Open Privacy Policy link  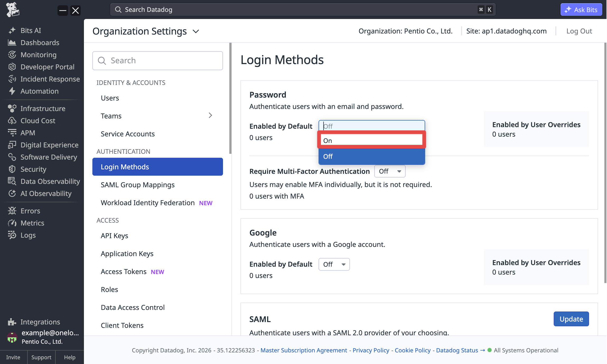(371, 350)
